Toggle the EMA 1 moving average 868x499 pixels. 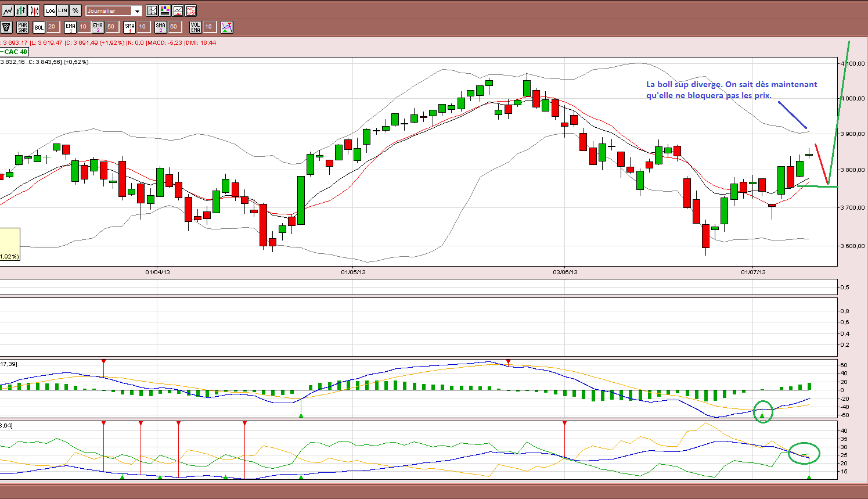(70, 27)
